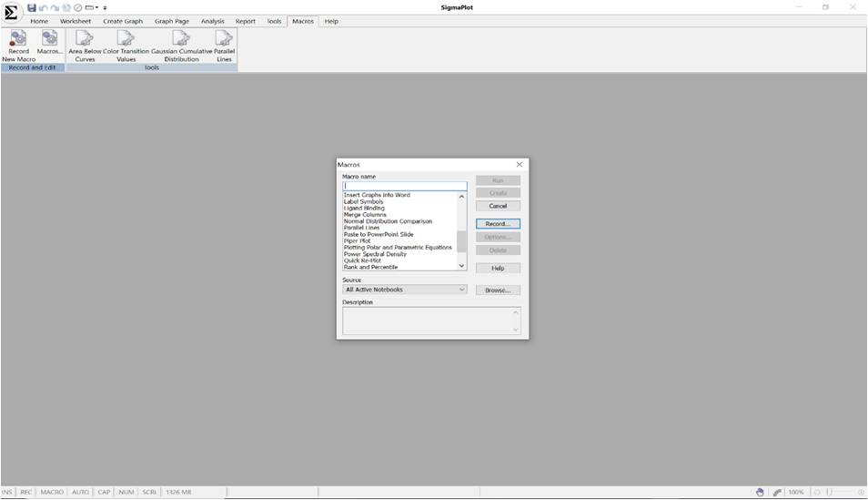Click the Parallel Lines ribbon icon

coord(224,39)
